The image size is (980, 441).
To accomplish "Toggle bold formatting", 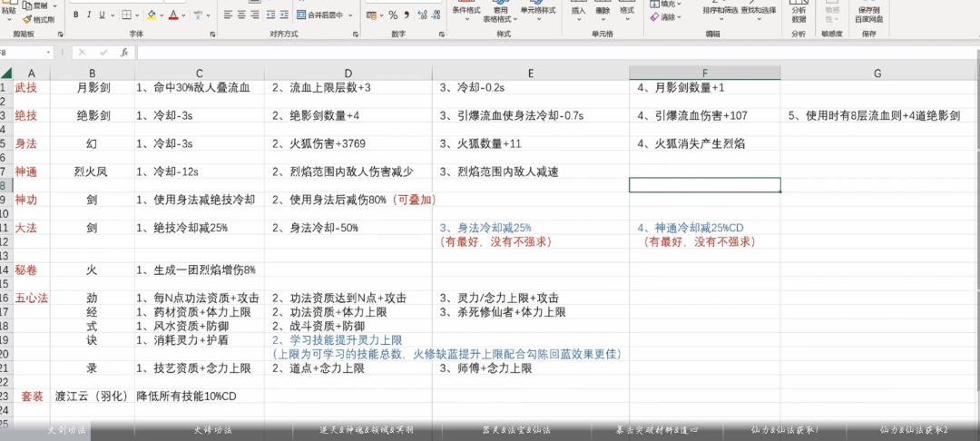I will (75, 15).
